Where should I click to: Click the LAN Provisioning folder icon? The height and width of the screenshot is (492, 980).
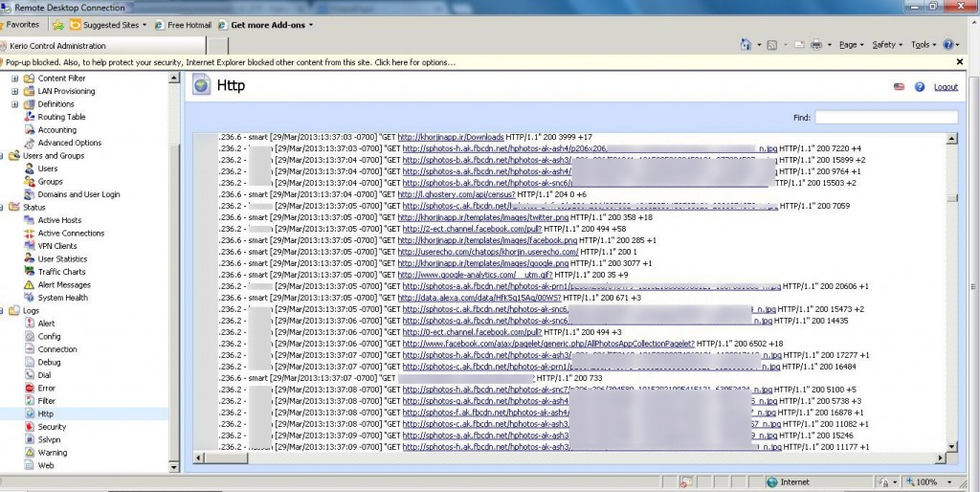click(29, 91)
